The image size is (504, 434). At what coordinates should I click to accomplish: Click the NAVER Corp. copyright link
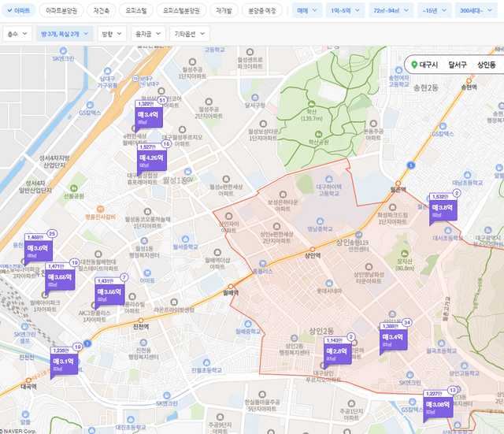18,432
